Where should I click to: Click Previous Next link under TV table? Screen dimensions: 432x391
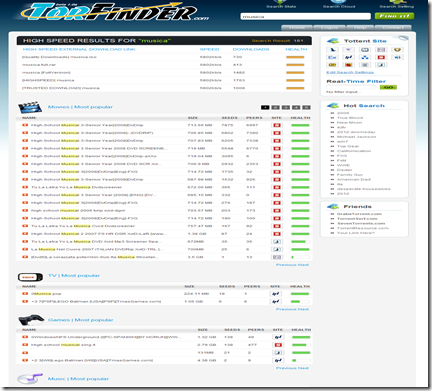(x=292, y=309)
